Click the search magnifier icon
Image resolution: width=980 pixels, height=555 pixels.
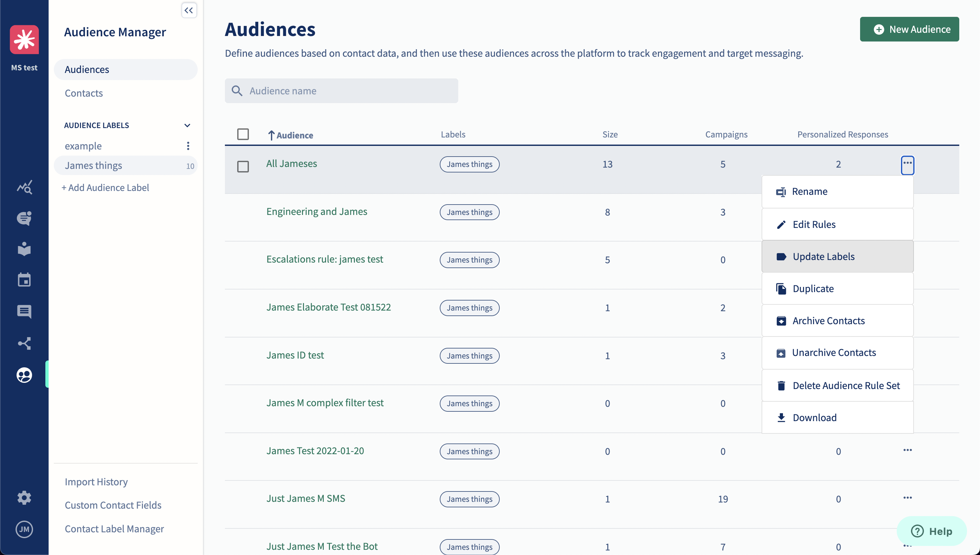(237, 91)
